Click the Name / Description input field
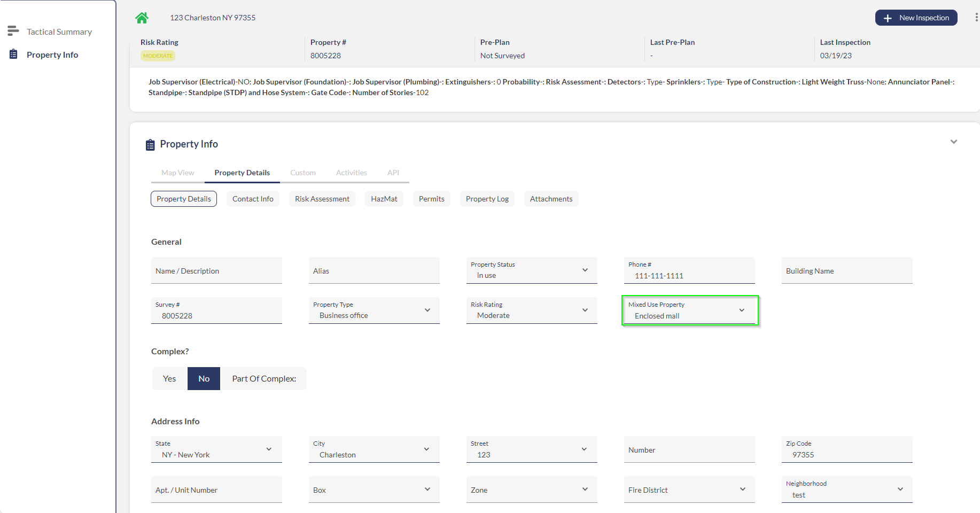Viewport: 980px width, 513px height. pos(216,271)
